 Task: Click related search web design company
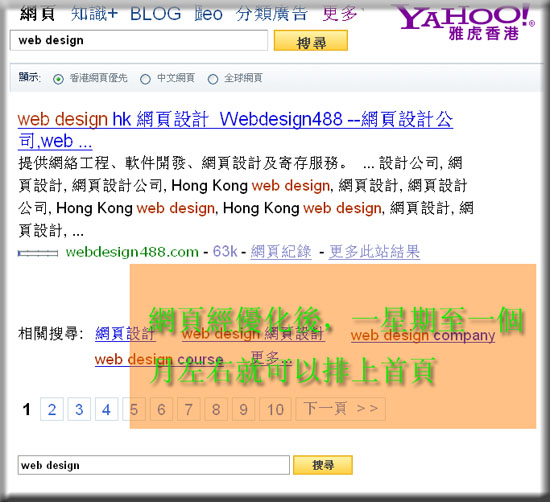coord(423,335)
